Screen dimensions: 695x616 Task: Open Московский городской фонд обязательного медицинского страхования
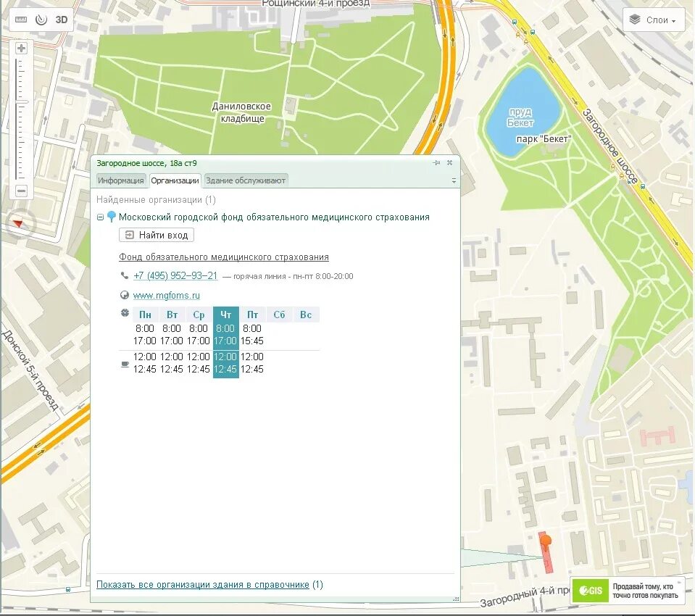pos(274,217)
